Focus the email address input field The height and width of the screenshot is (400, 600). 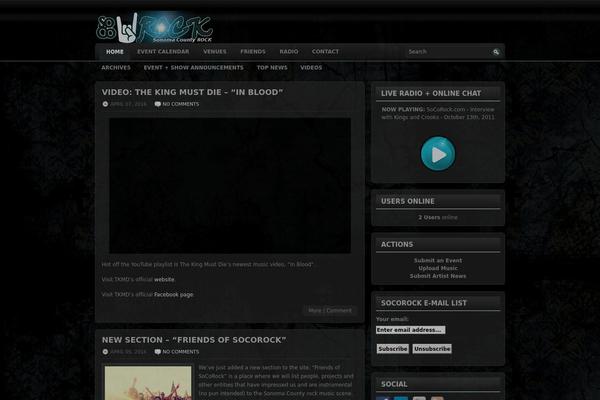[x=411, y=330]
